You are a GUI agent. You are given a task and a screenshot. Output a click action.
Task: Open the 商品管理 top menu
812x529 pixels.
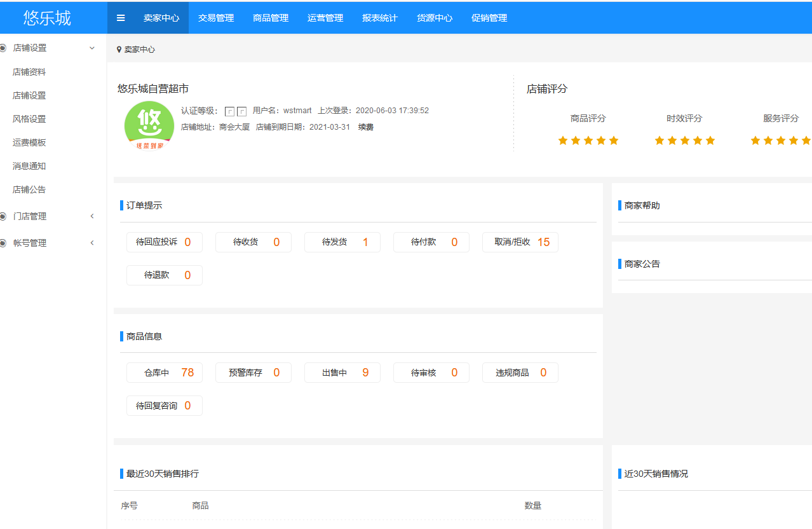271,18
